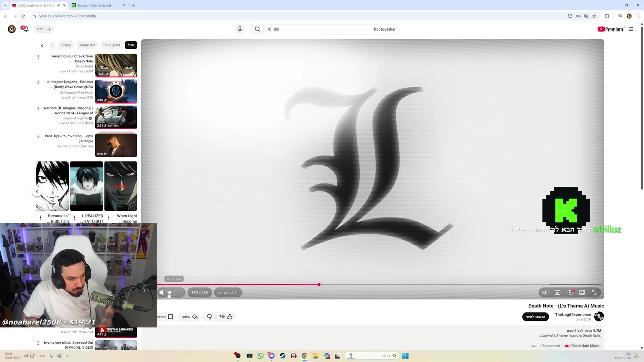Open options for twenty one pilots Stressed Out
The height and width of the screenshot is (362, 644).
coord(38,343)
